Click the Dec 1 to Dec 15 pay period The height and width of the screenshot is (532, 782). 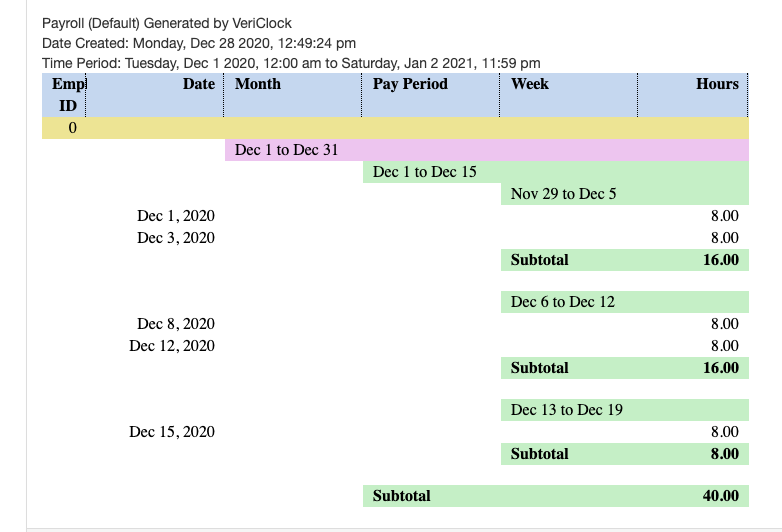coord(424,172)
